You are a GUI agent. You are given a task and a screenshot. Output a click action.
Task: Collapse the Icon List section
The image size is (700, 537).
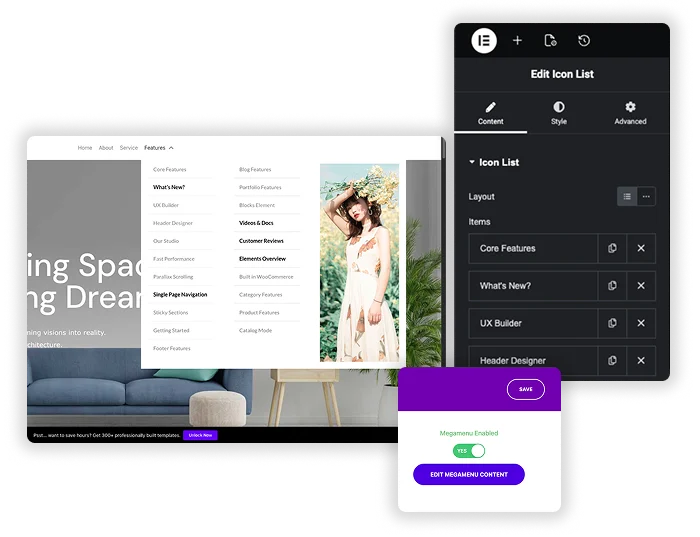[494, 162]
